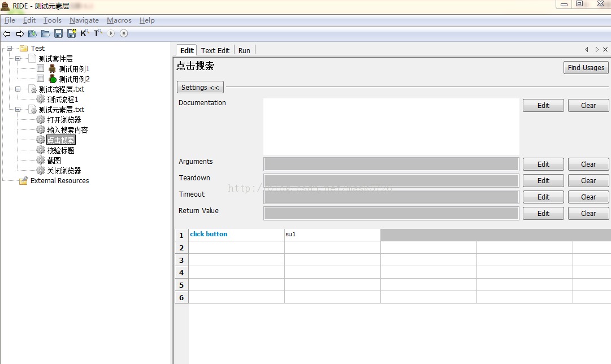Click the Stop test run icon
The width and height of the screenshot is (611, 364).
(124, 33)
